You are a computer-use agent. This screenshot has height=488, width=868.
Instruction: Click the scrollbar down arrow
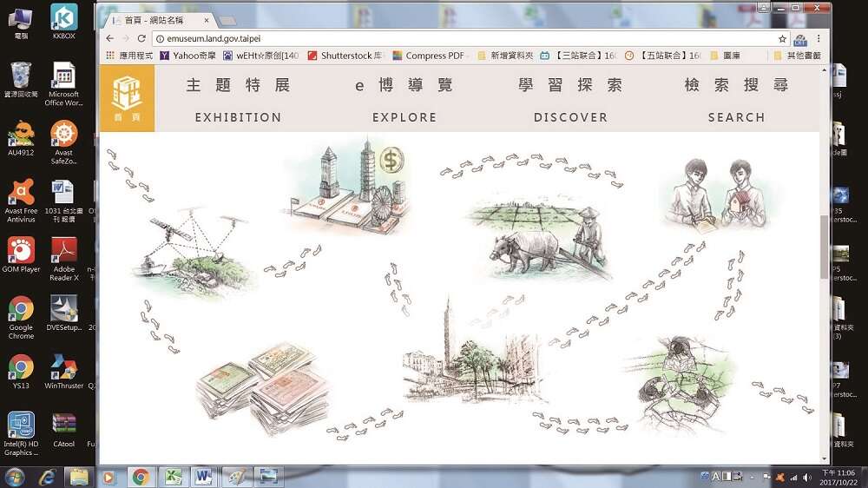[x=825, y=459]
